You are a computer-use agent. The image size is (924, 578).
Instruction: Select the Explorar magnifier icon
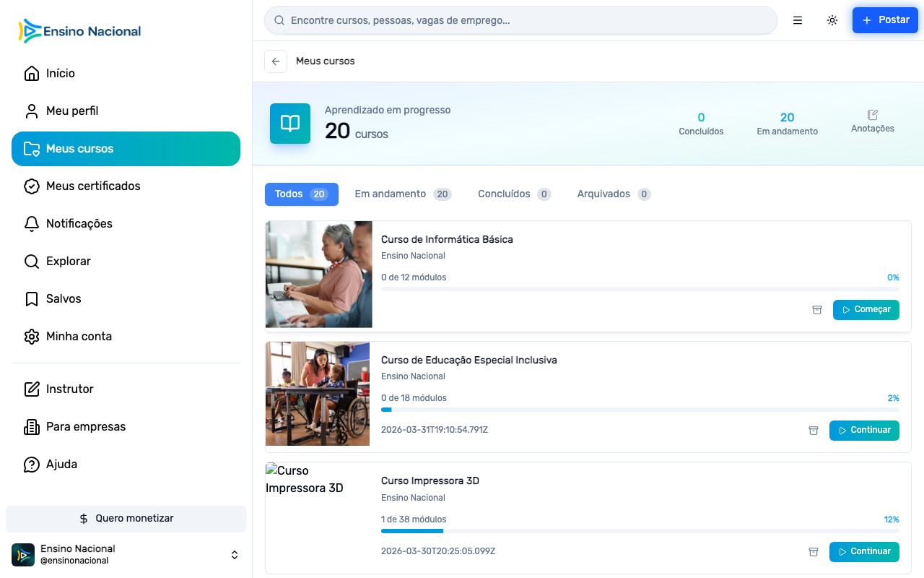click(x=32, y=261)
